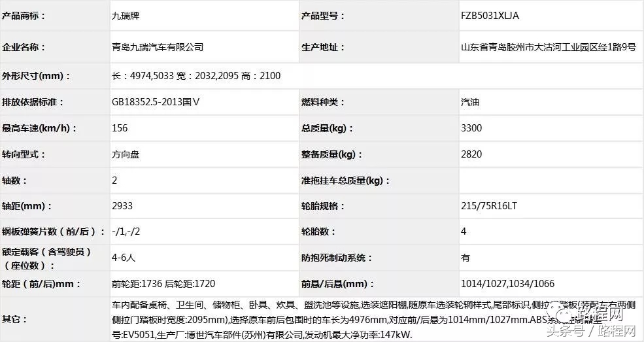
Task: Click the 轴数 label
Action: [14, 180]
